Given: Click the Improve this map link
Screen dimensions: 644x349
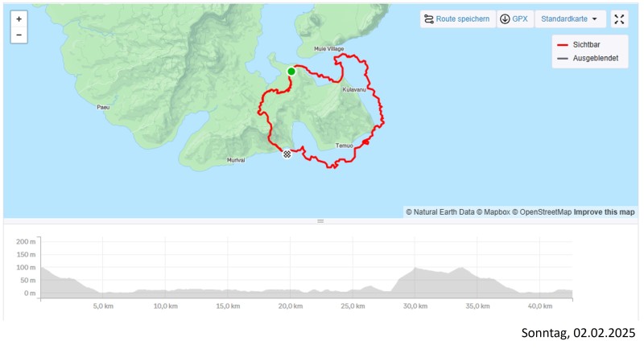Looking at the screenshot, I should tap(604, 212).
